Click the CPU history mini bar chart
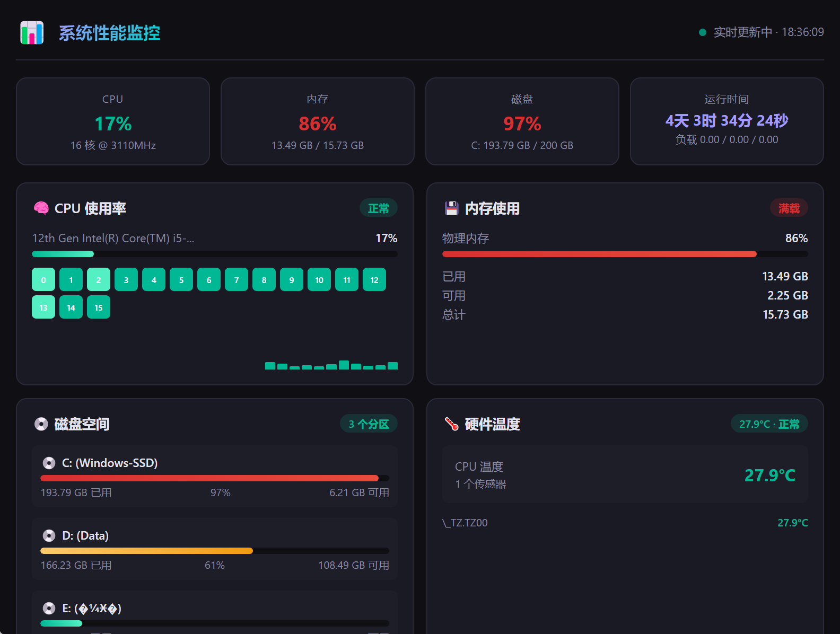Screen dimensions: 840x634 [x=331, y=365]
